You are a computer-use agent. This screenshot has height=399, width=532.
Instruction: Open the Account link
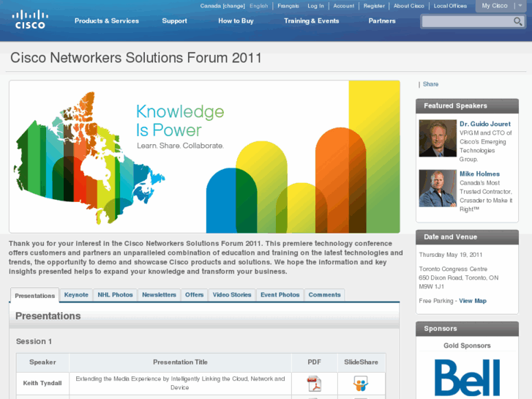pos(343,6)
